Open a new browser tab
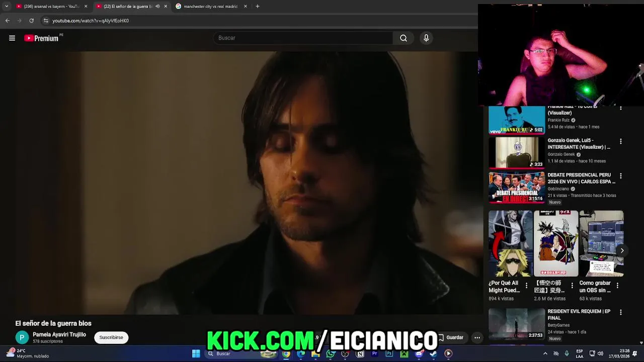Screen dimensions: 644x362 [258, 7]
